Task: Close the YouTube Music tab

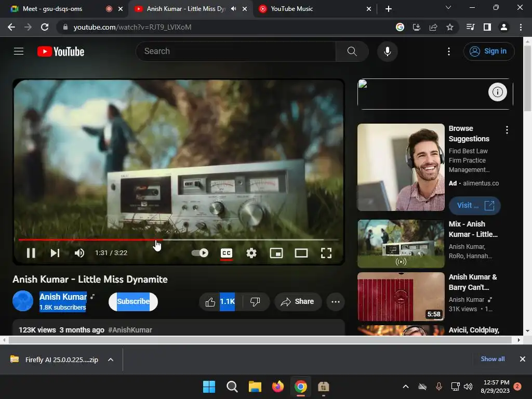Action: (x=369, y=9)
